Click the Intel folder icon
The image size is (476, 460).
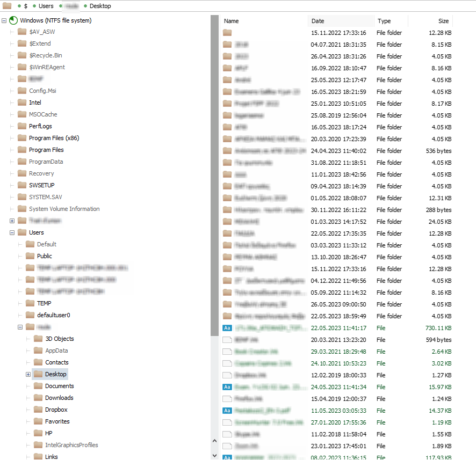click(x=22, y=103)
